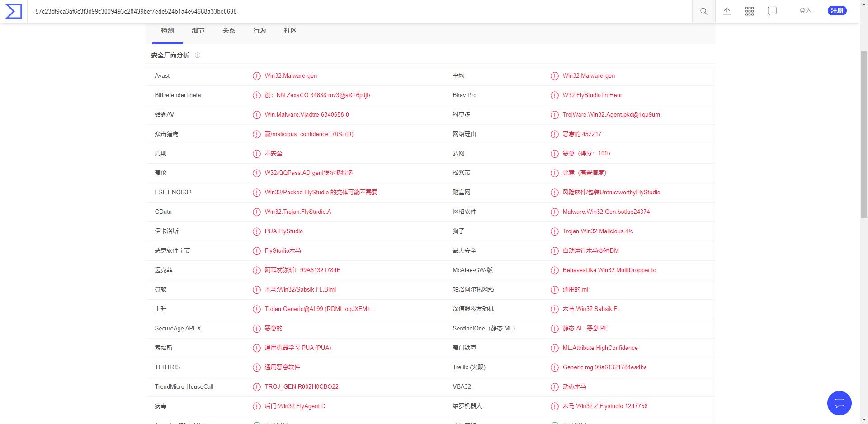Open the notifications comment icon

pos(772,11)
